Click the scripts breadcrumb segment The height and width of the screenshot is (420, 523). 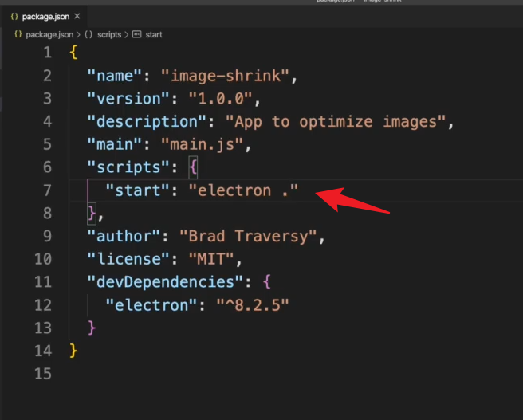pos(109,34)
